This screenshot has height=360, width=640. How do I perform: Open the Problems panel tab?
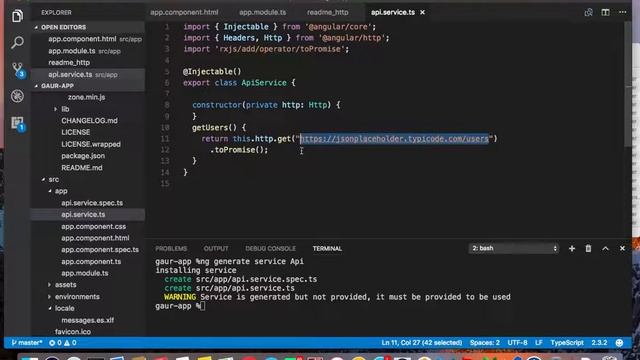[171, 249]
